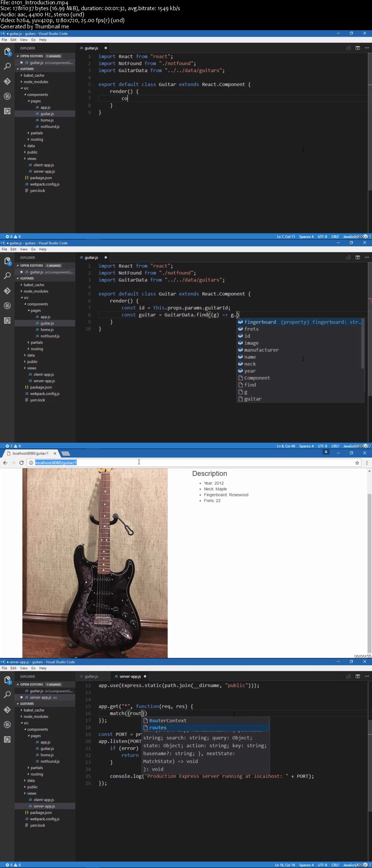Viewport: 372px width, 868px height.
Task: Open client-app.js in the server-app.js window explorer
Action: [44, 800]
